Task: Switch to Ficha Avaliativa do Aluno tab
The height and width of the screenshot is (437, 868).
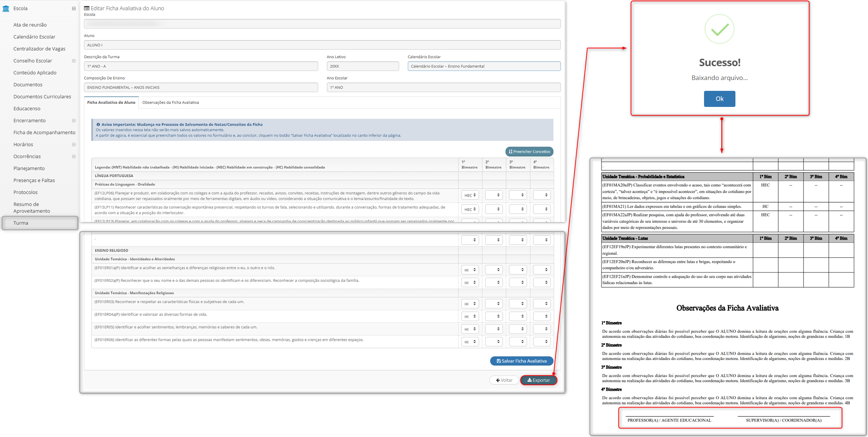Action: pyautogui.click(x=111, y=102)
